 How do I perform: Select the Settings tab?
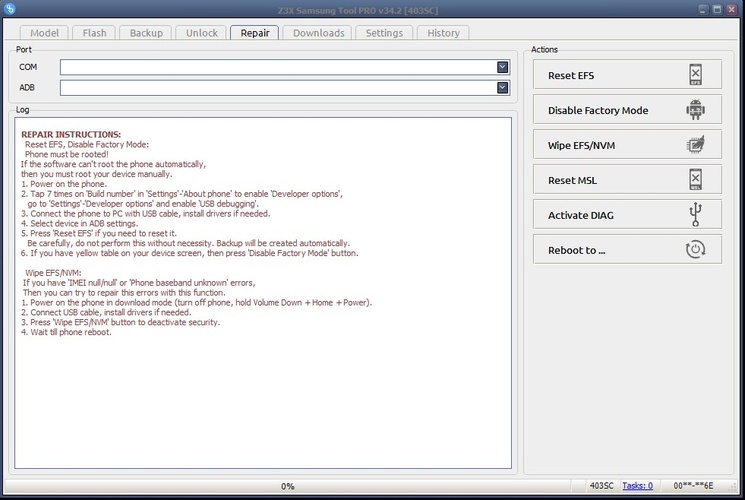pos(384,33)
